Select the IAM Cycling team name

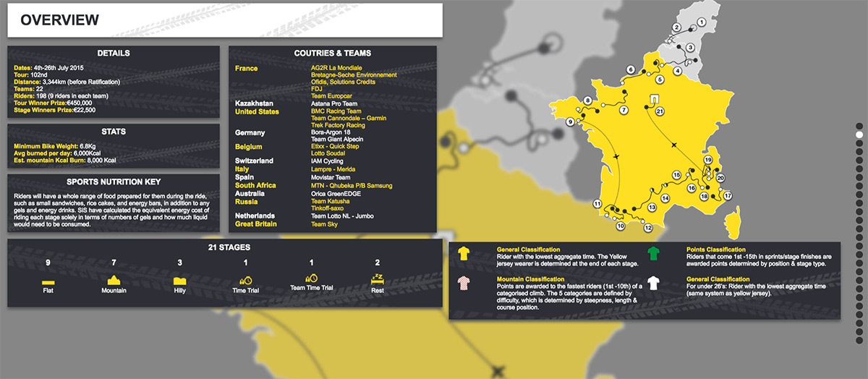tap(327, 161)
